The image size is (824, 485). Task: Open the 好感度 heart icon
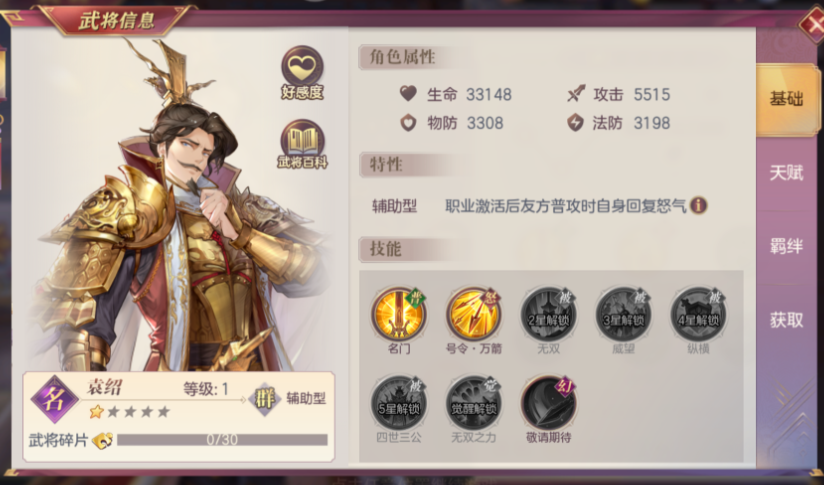click(x=302, y=67)
